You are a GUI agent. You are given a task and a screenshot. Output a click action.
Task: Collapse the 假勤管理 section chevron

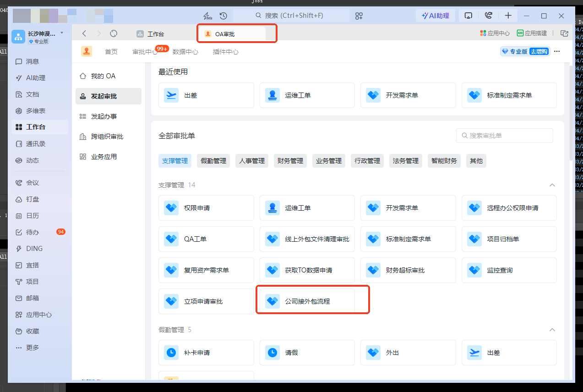(552, 330)
